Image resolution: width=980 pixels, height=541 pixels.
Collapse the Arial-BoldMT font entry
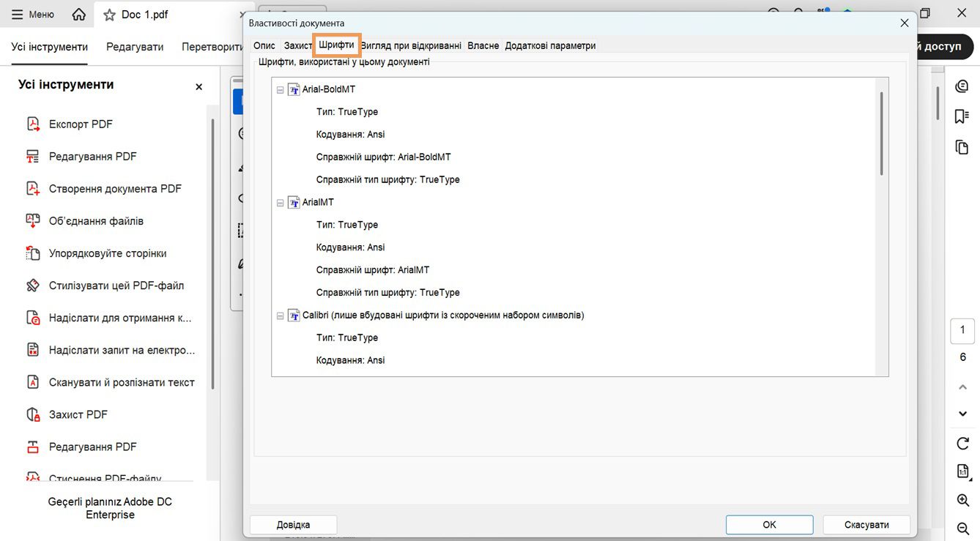pyautogui.click(x=281, y=90)
